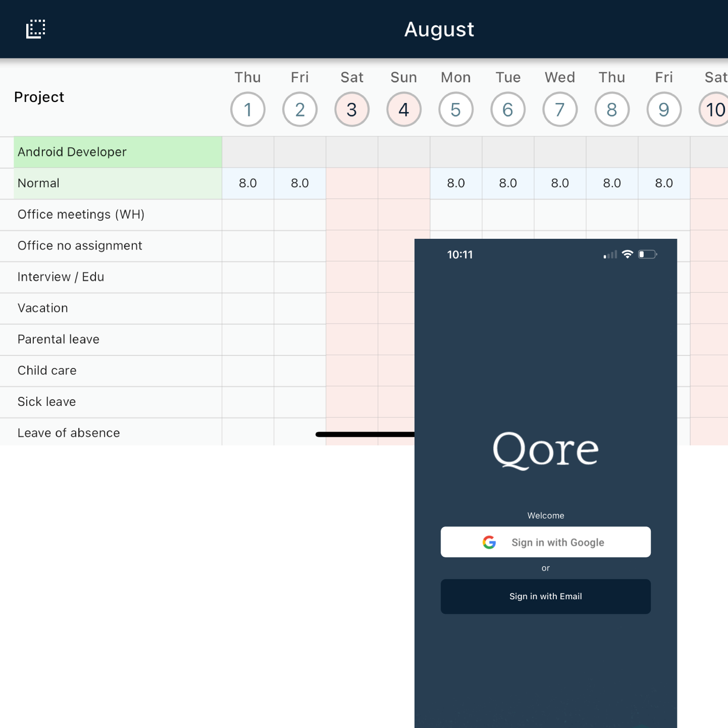
Task: Tap the Qore logo on the login screen
Action: [546, 450]
